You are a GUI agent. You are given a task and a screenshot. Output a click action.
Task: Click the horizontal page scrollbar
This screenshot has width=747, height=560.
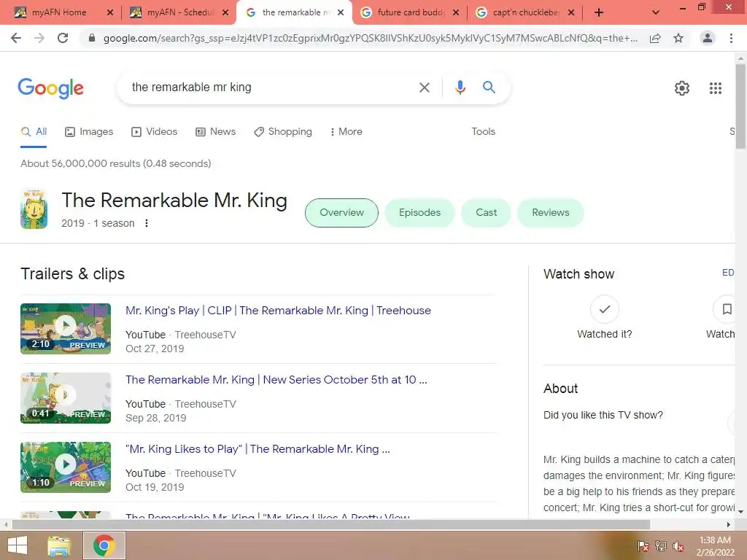[331, 524]
